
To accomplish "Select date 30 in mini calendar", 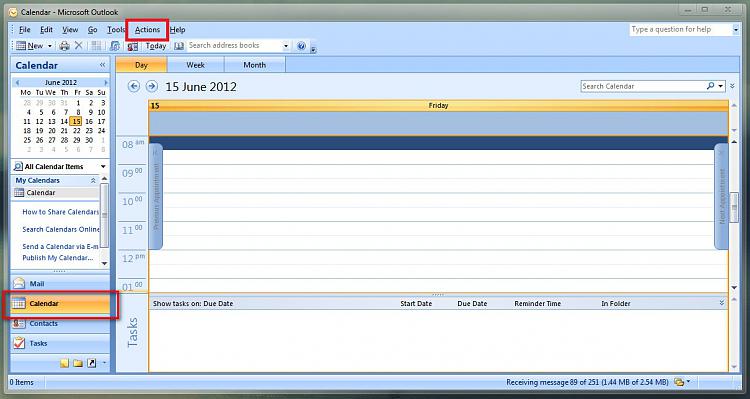I will 89,140.
